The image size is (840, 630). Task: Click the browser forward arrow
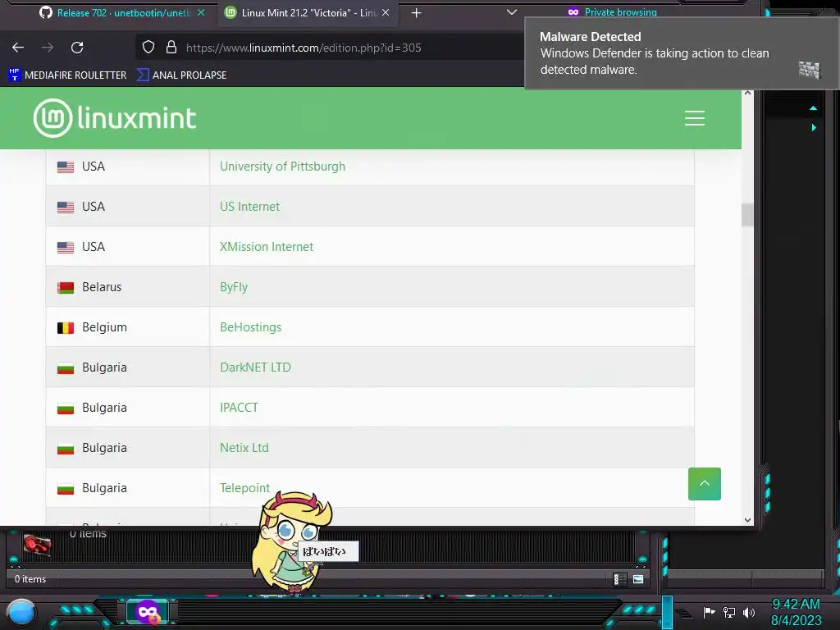click(48, 48)
